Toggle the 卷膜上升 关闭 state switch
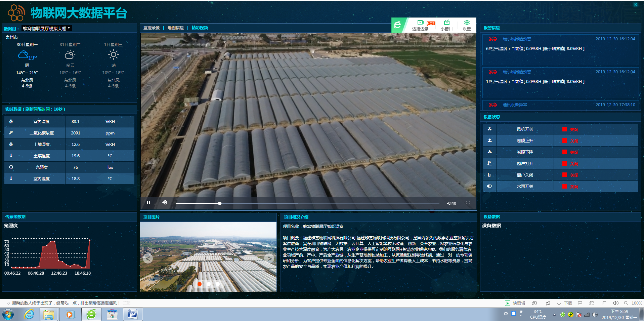 (570, 141)
